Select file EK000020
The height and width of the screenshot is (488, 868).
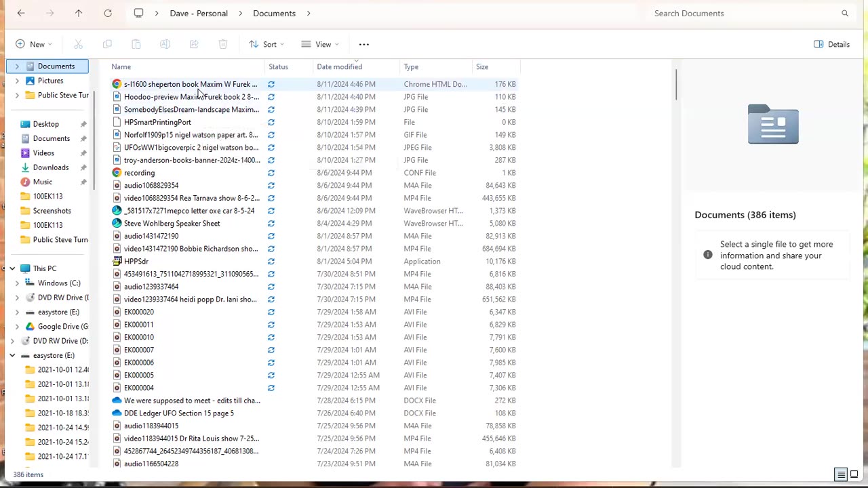pyautogui.click(x=139, y=312)
